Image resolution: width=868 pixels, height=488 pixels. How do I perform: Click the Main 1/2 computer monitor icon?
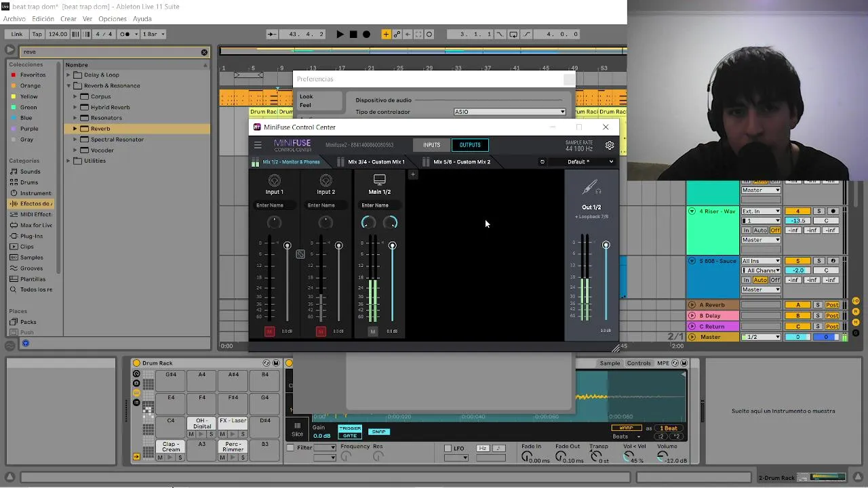[x=380, y=180]
